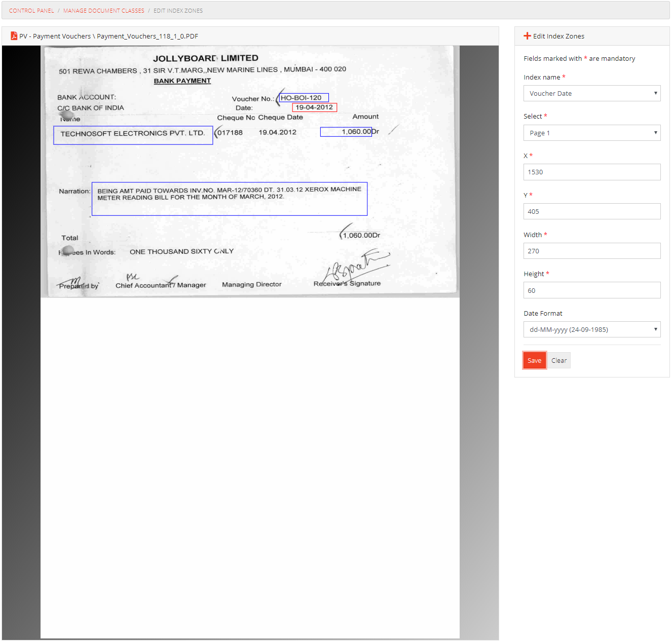672x643 pixels.
Task: Click the Total amount 1,060.00Dr
Action: coord(361,235)
